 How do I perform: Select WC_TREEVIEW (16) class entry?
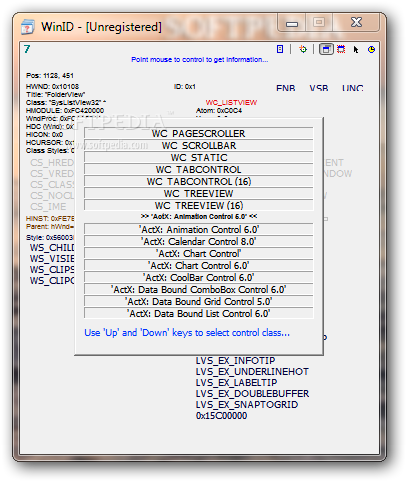tap(199, 205)
